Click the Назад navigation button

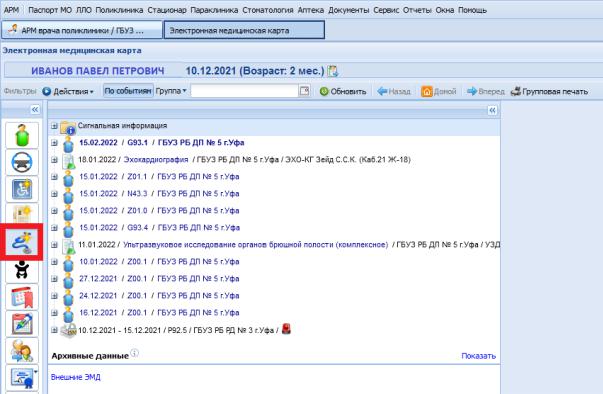point(394,91)
